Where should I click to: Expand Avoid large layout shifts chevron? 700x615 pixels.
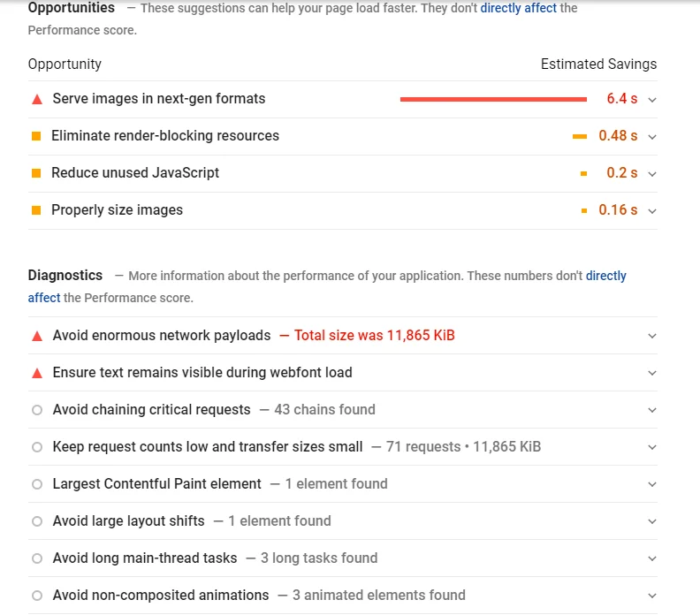coord(652,521)
